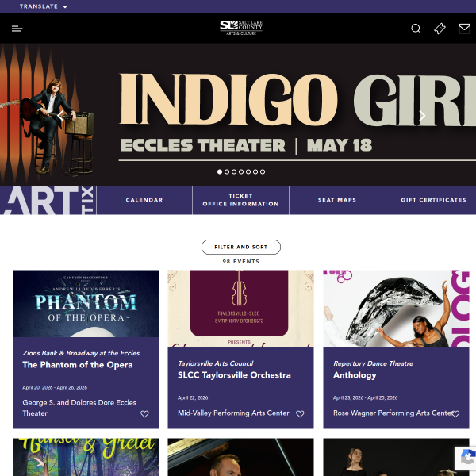
Task: Click the reCAPTCHA badge
Action: point(465,458)
